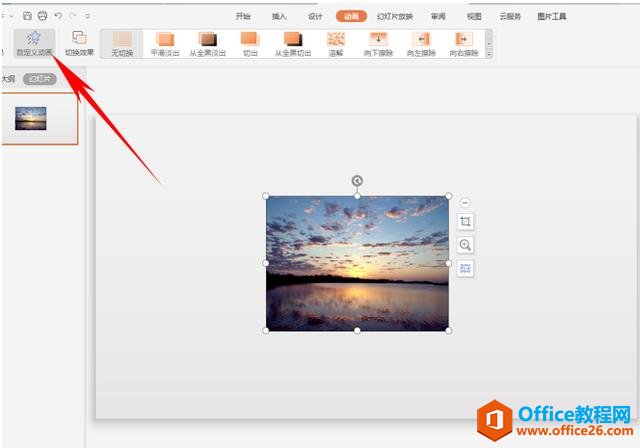Screen dimensions: 640x448
Task: Click the top-center resize handle of the picture
Action: [357, 196]
